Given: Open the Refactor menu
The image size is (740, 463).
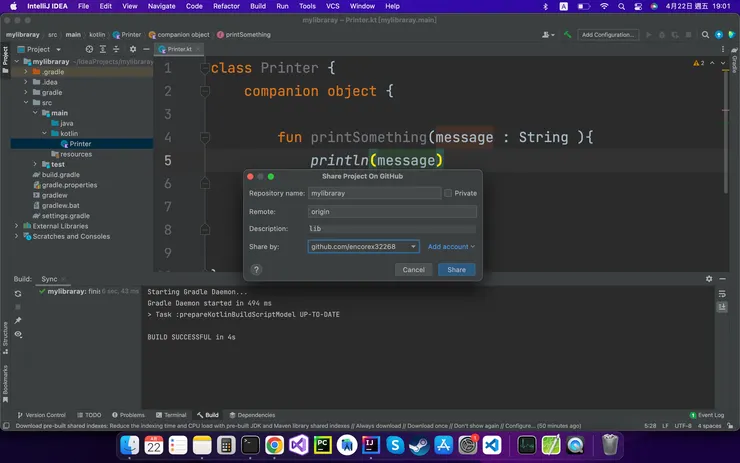Looking at the screenshot, I should pyautogui.click(x=226, y=6).
